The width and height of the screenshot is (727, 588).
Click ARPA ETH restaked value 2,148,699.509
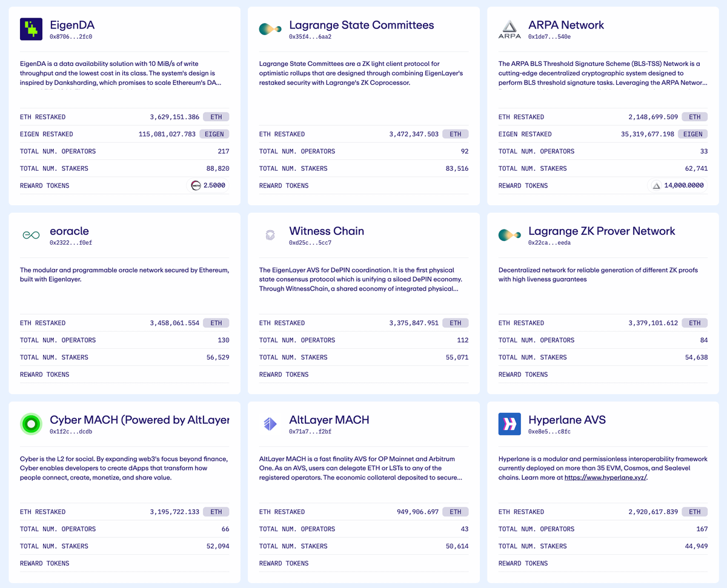653,117
